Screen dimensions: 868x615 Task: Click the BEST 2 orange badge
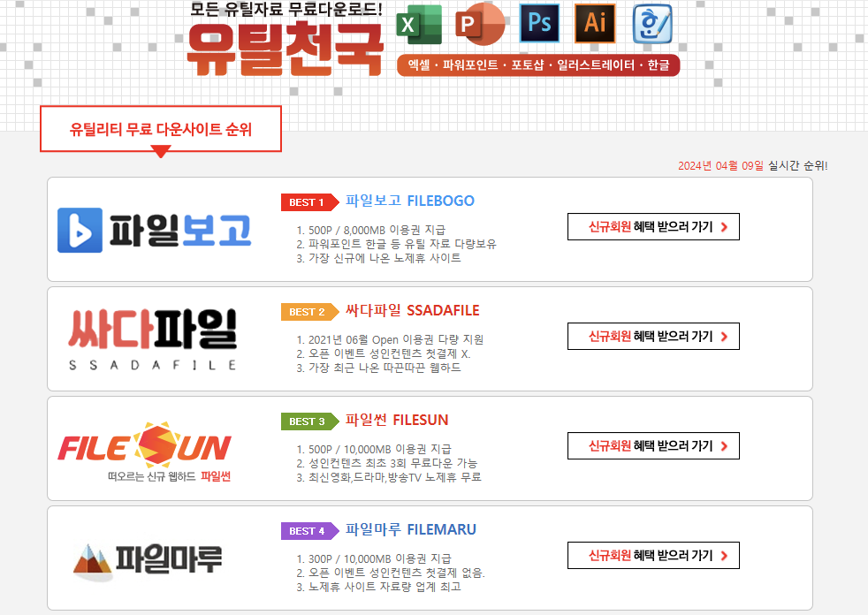310,312
